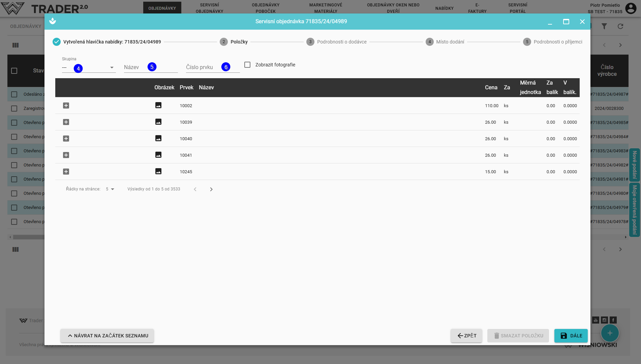Switch to Marketingové materiály tab
The image size is (641, 364).
[x=326, y=8]
